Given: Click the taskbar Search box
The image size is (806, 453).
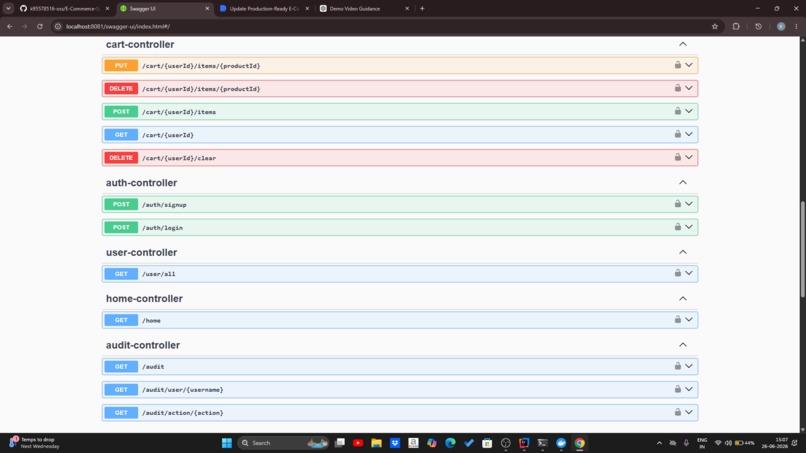Looking at the screenshot, I should pyautogui.click(x=284, y=443).
